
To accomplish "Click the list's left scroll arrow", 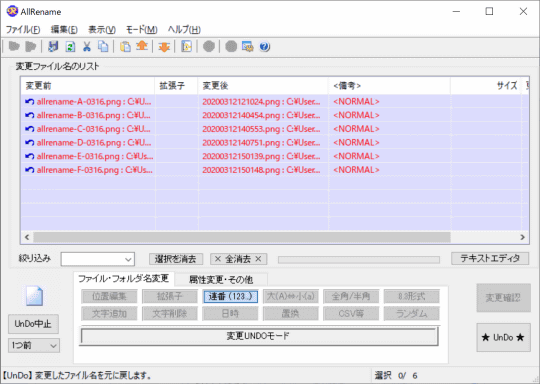I will [27, 237].
